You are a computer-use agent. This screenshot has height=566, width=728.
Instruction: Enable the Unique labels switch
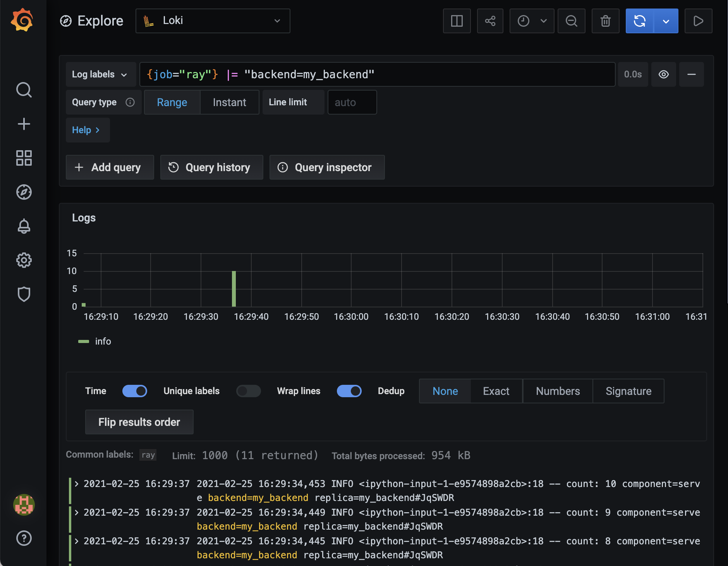(x=249, y=391)
